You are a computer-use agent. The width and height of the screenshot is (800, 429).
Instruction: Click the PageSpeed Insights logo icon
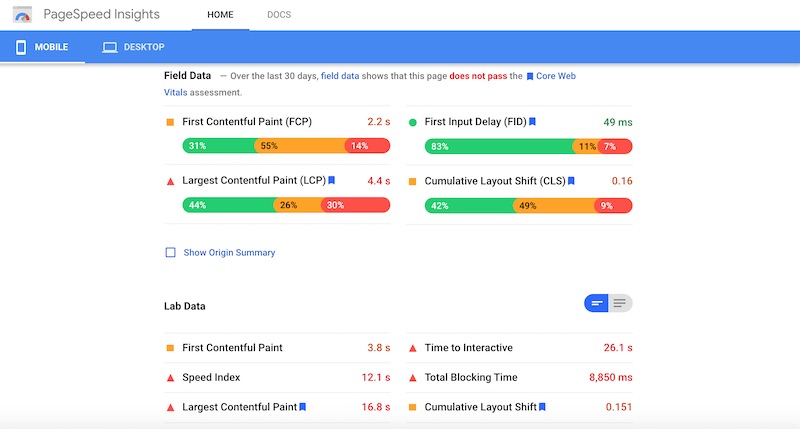(x=22, y=14)
